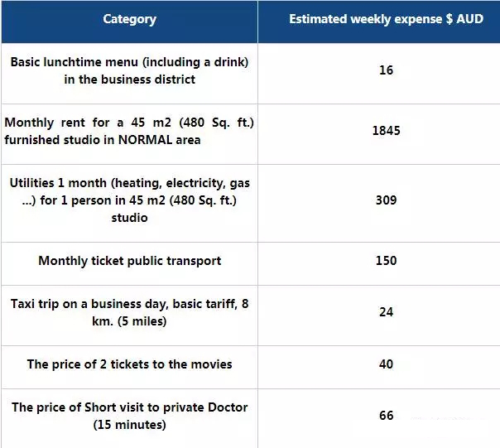This screenshot has width=500, height=448.
Task: Click the doctor visit value 66
Action: pos(386,416)
